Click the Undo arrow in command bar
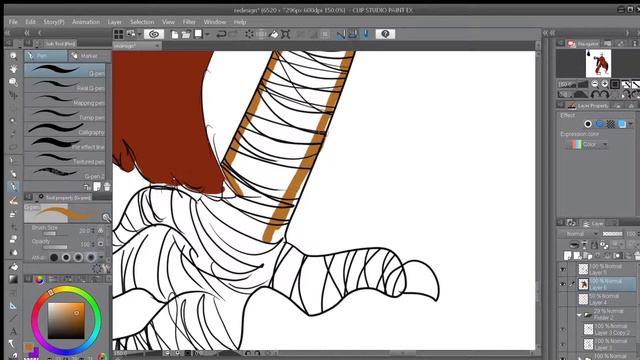 (221, 34)
